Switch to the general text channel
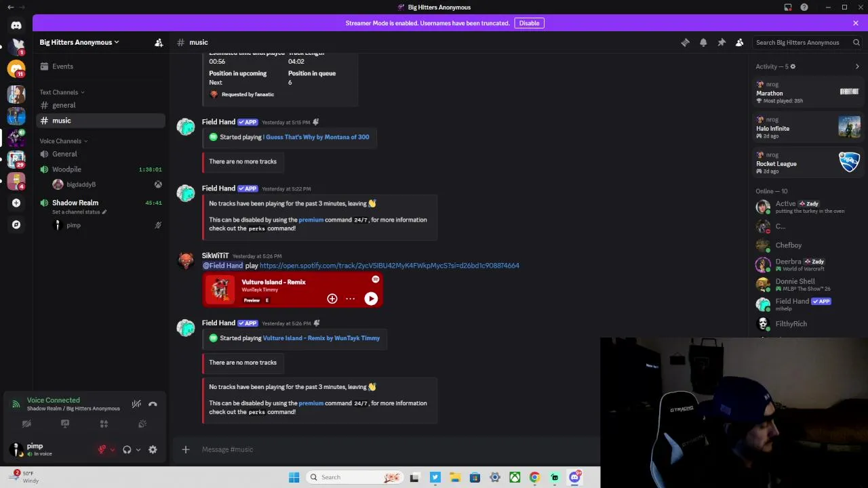This screenshot has width=868, height=488. pos(100,105)
